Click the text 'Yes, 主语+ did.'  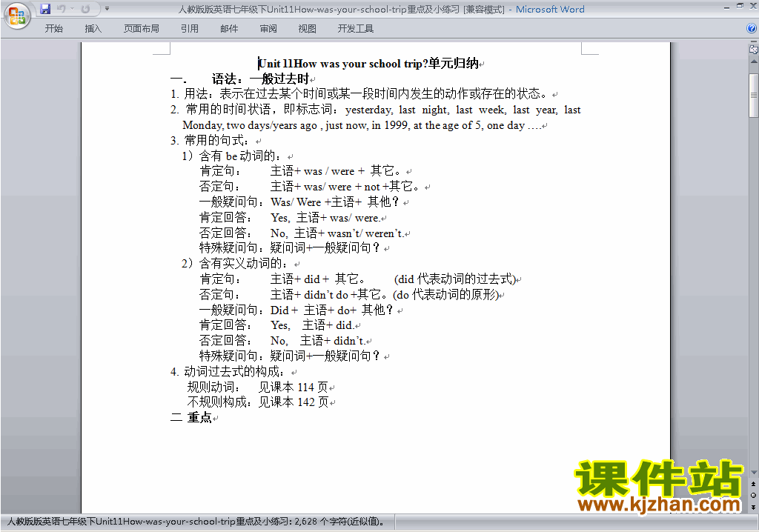tap(312, 325)
